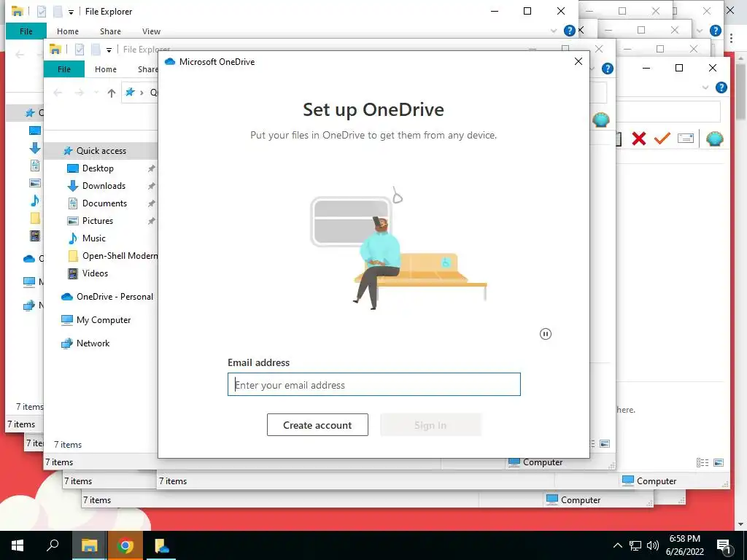747x560 pixels.
Task: Open File tab in active File Explorer window
Action: click(26, 31)
